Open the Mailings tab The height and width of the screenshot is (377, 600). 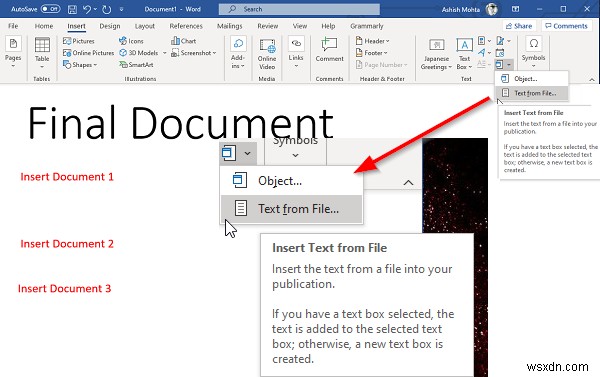[x=230, y=26]
